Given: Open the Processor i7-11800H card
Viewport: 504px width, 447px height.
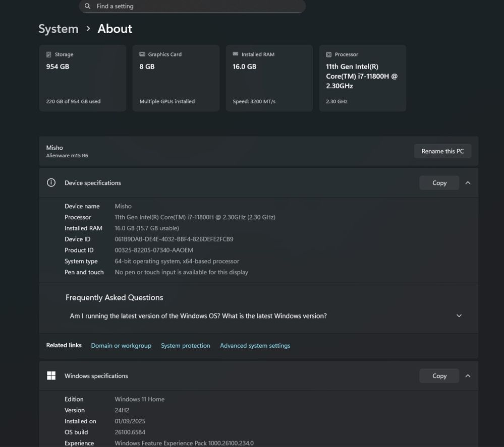Looking at the screenshot, I should pos(363,78).
